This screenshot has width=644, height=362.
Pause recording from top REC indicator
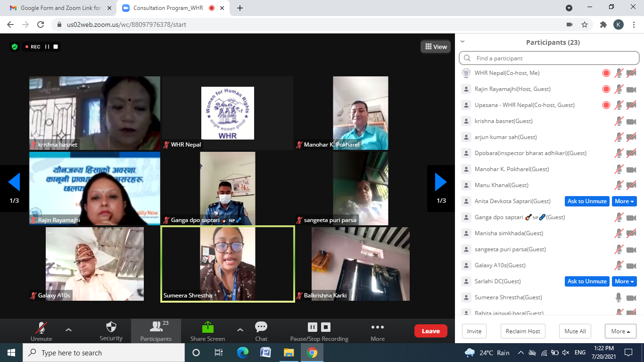[x=47, y=47]
